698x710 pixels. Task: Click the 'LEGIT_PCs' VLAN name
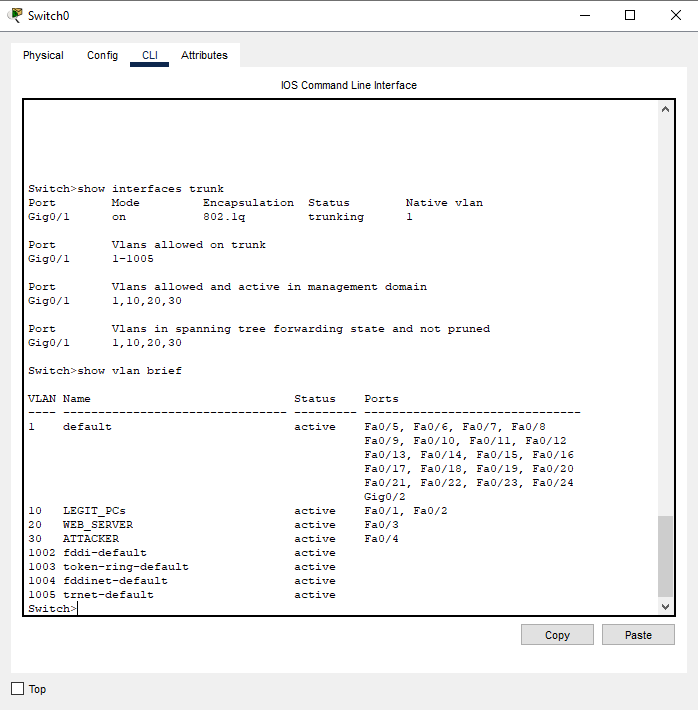(94, 511)
